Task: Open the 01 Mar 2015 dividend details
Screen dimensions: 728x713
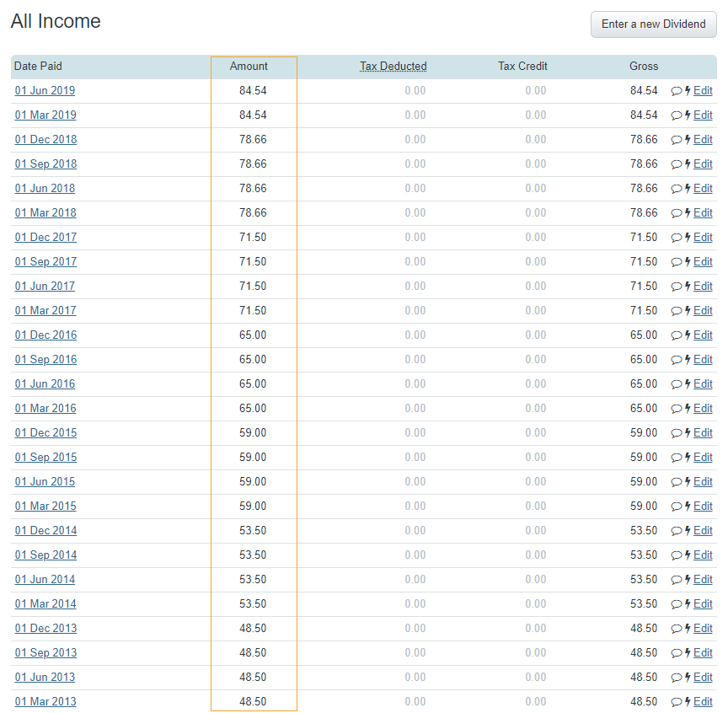Action: pos(45,506)
